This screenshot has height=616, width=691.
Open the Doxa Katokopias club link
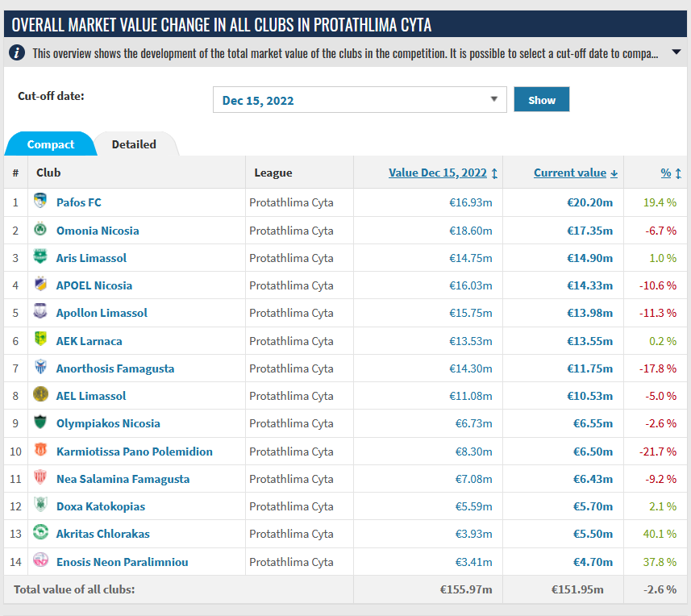point(101,506)
